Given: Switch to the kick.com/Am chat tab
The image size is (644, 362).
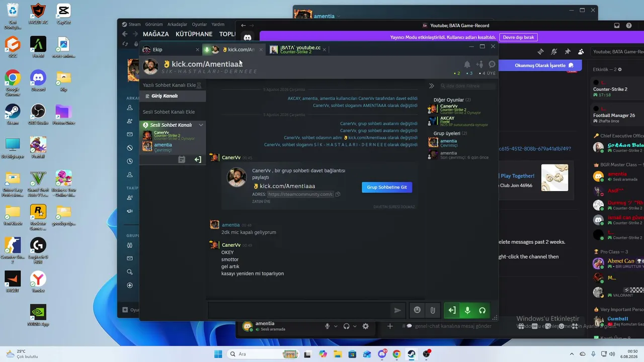Looking at the screenshot, I should [234, 49].
